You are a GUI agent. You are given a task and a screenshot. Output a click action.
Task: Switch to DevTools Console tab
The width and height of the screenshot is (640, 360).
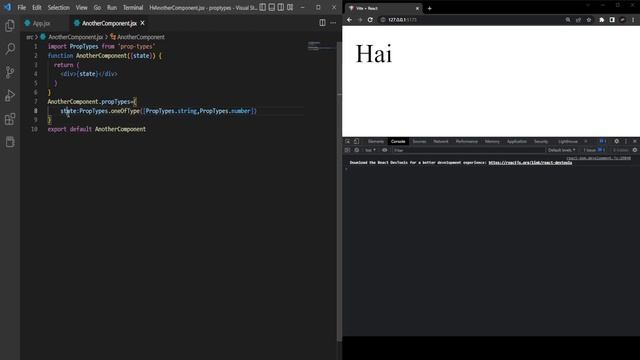click(398, 141)
